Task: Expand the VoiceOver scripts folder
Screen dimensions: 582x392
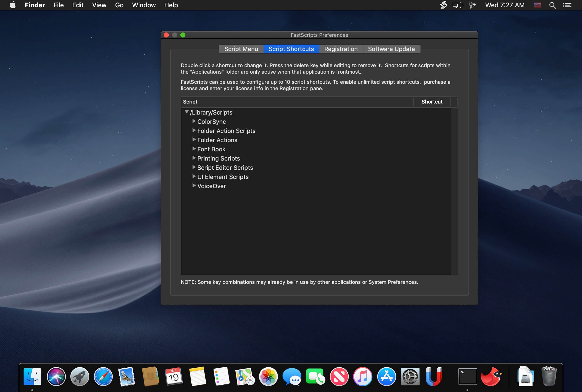Action: coord(194,186)
